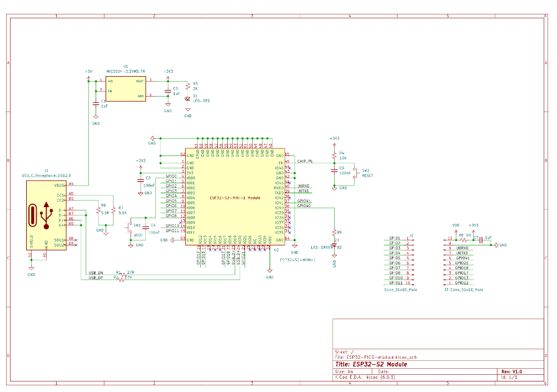This screenshot has height=392, width=557.
Task: Click the USB logo inside the J1 connector
Action: tap(46, 215)
